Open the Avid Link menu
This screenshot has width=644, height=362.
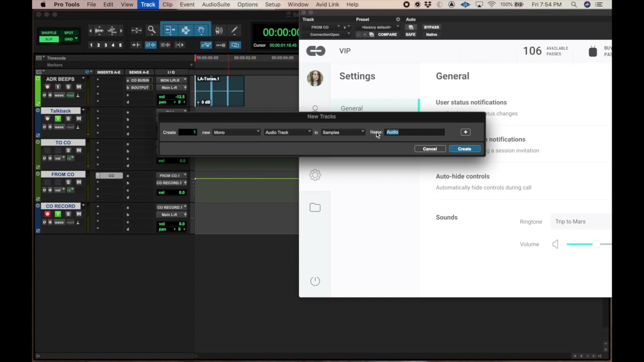pos(328,5)
